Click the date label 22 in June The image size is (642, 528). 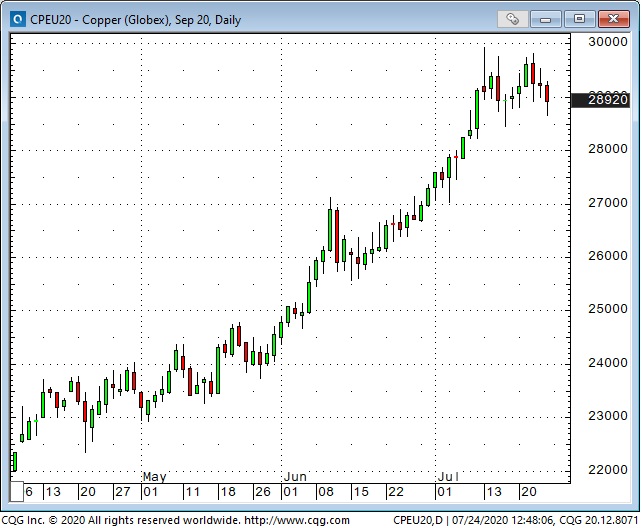tap(396, 492)
